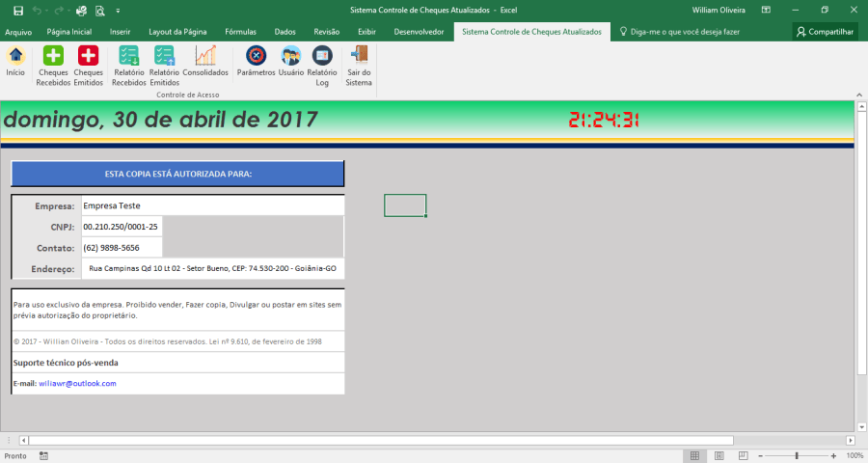Click the vertical scrollbar up arrow

click(861, 106)
